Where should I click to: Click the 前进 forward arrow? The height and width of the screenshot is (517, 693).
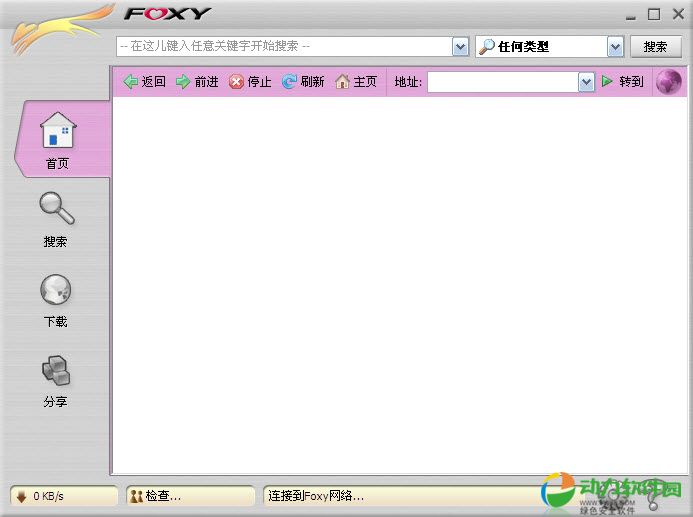(x=183, y=82)
